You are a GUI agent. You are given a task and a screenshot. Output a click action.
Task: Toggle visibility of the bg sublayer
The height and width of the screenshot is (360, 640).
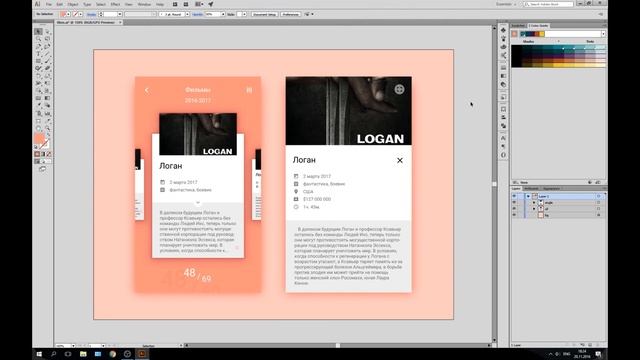[x=514, y=215]
